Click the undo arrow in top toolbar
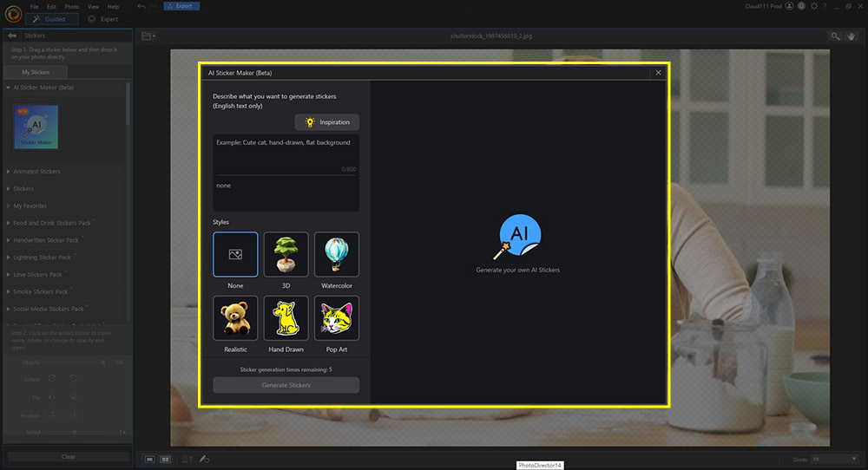Screen dimensions: 868x470 click(141, 6)
